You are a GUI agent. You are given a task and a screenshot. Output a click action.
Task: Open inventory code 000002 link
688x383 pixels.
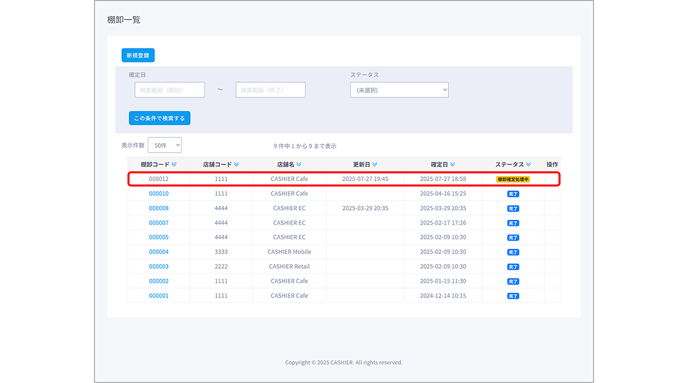pyautogui.click(x=158, y=281)
